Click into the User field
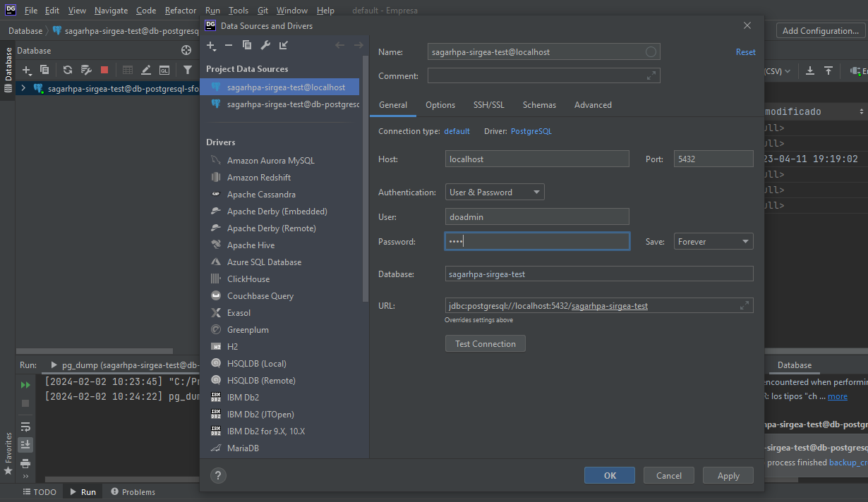This screenshot has height=502, width=868. coord(537,216)
